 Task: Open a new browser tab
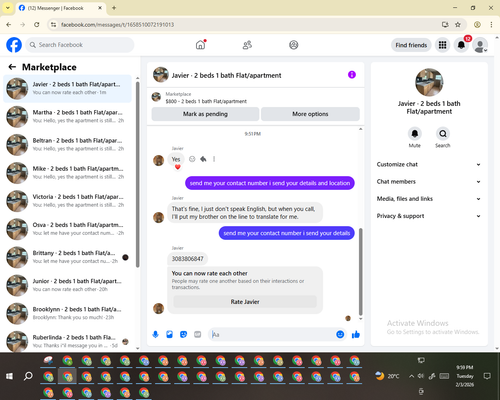pyautogui.click(x=114, y=8)
